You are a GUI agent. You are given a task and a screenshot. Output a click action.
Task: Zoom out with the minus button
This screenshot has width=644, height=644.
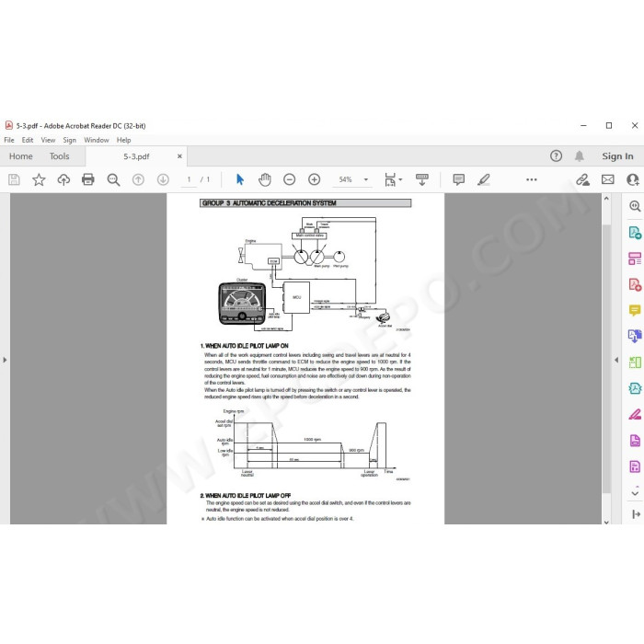(289, 179)
